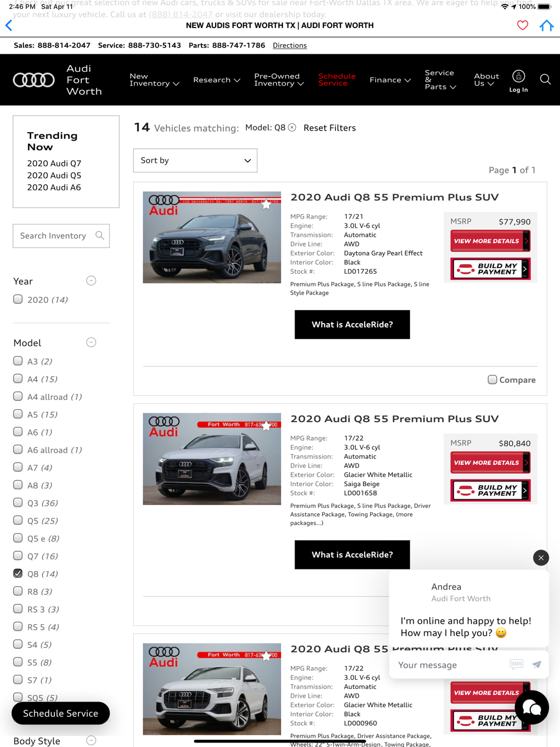
Task: Call the Parts number 888-747-1786
Action: [239, 45]
